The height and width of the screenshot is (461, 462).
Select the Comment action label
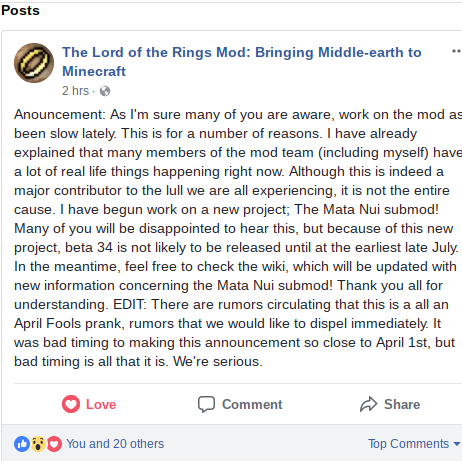click(252, 404)
